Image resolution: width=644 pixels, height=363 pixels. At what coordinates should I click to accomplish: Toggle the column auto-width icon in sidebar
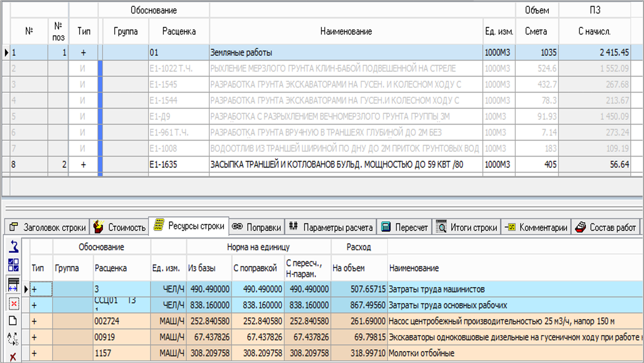pyautogui.click(x=13, y=284)
